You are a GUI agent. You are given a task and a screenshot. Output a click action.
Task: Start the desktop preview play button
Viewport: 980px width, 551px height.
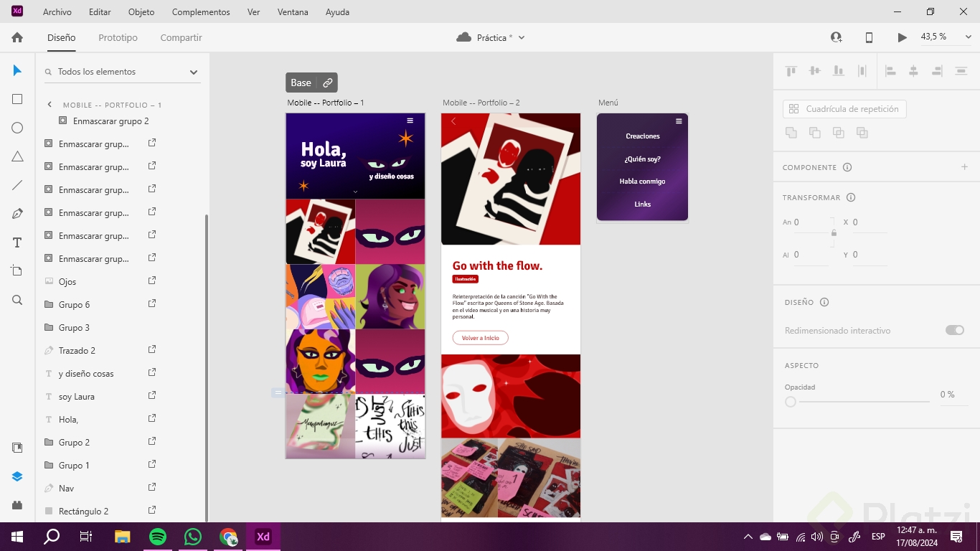point(903,37)
